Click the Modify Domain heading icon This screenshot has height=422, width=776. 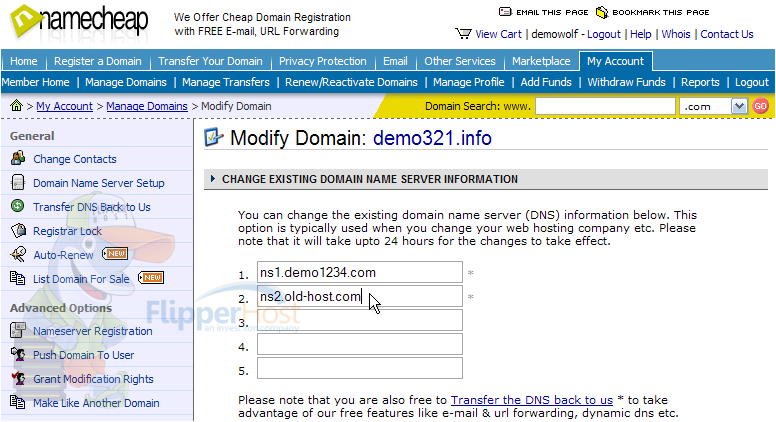click(x=214, y=137)
